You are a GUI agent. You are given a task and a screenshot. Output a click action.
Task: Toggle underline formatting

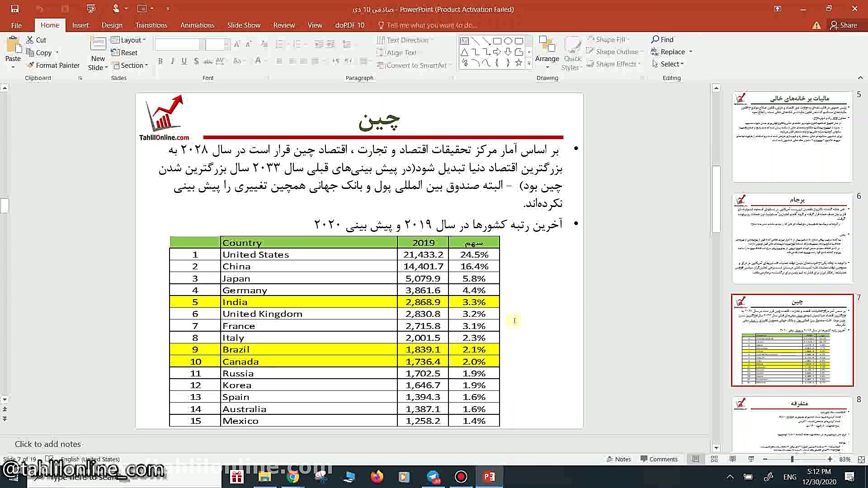coord(184,61)
